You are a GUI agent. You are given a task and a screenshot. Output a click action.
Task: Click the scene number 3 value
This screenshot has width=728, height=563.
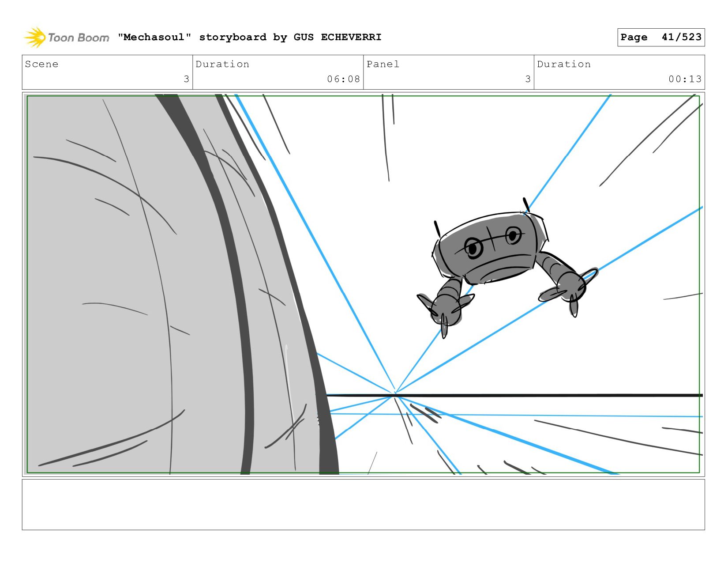[186, 79]
